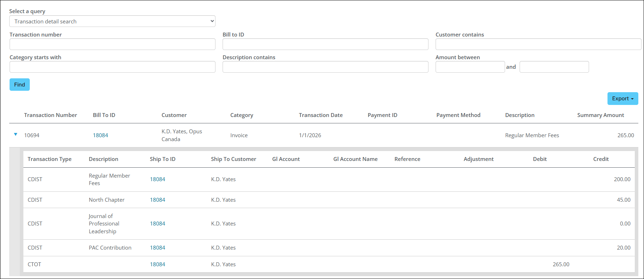Open Ship To ID for Regular Member Fees
This screenshot has width=644, height=279.
157,179
